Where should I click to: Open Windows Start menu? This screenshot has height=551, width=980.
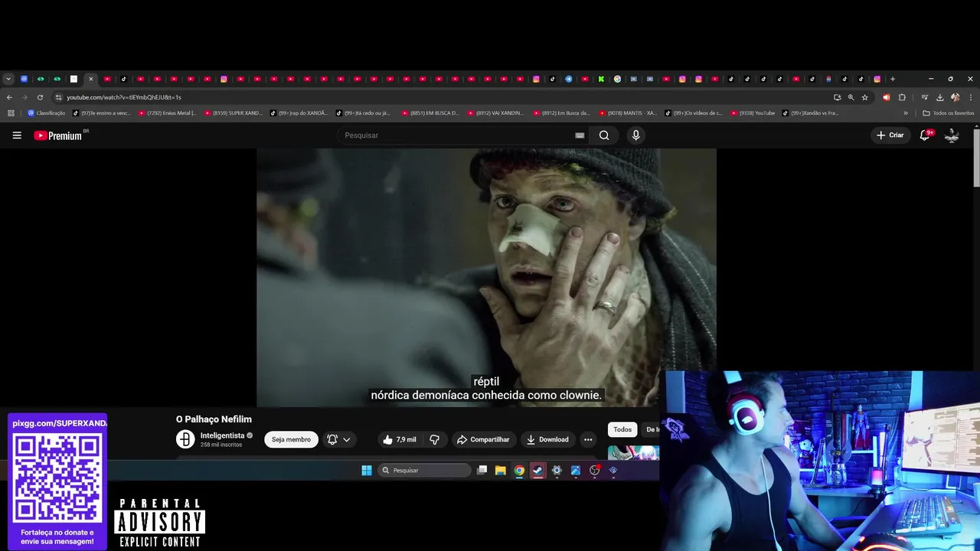tap(367, 471)
